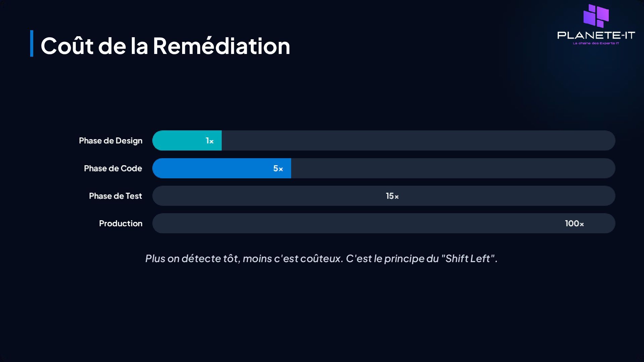Select the "Phase de Design" label

[111, 141]
